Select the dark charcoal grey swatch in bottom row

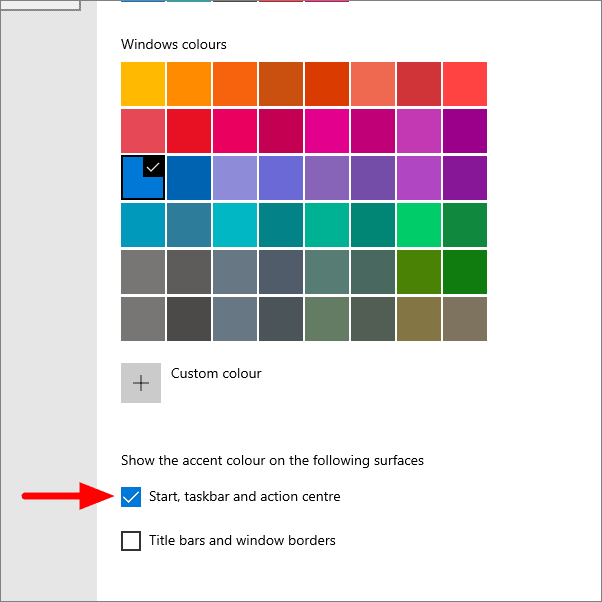coord(189,319)
